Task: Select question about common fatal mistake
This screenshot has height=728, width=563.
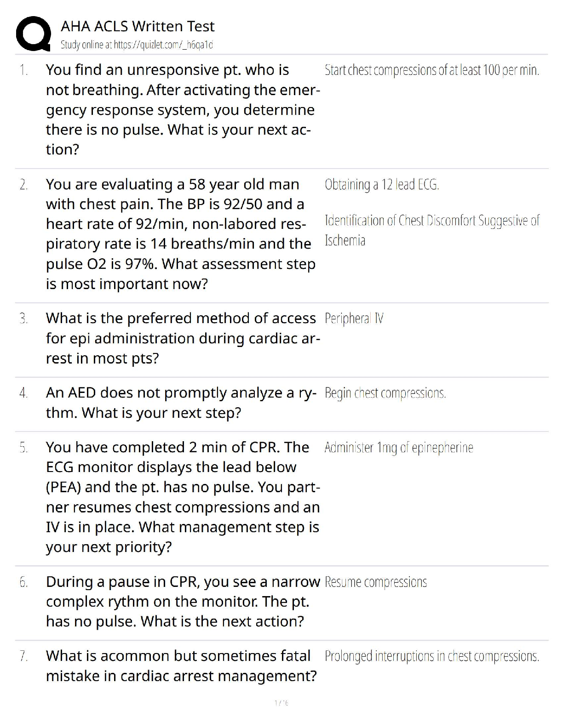Action: coord(181,665)
